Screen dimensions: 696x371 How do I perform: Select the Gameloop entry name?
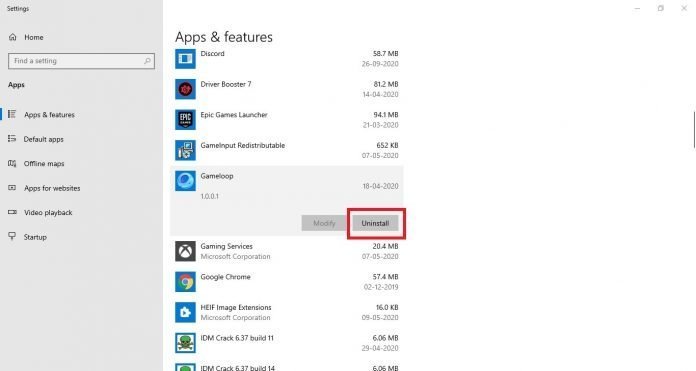217,176
